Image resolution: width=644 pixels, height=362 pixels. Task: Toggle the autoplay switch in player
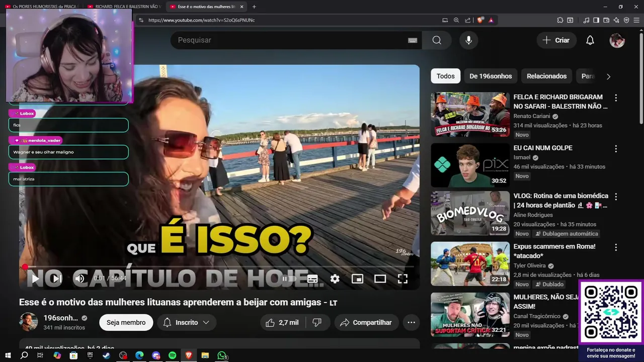[289, 279]
